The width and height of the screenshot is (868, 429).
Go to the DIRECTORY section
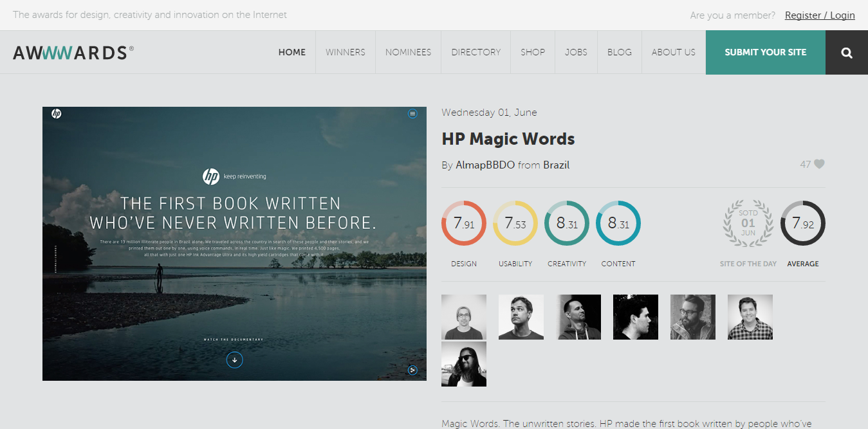(x=476, y=52)
